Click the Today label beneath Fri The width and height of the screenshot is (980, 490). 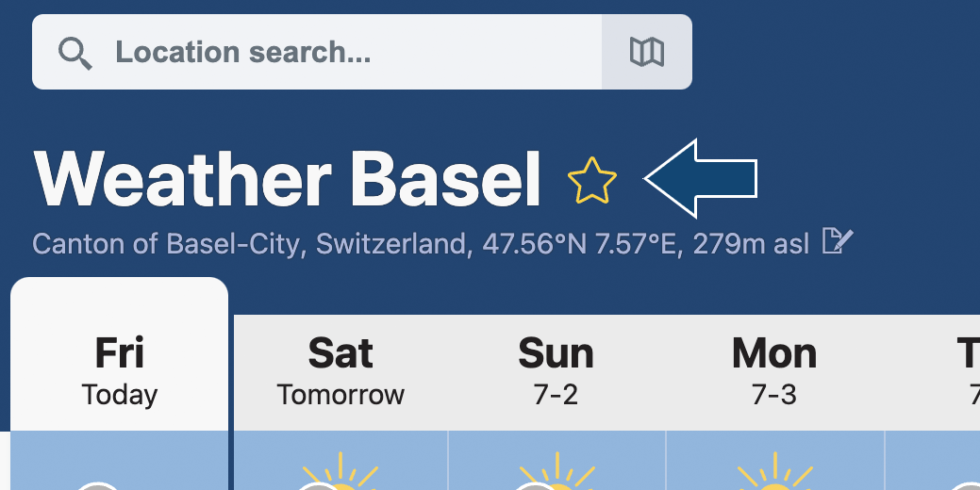[120, 395]
